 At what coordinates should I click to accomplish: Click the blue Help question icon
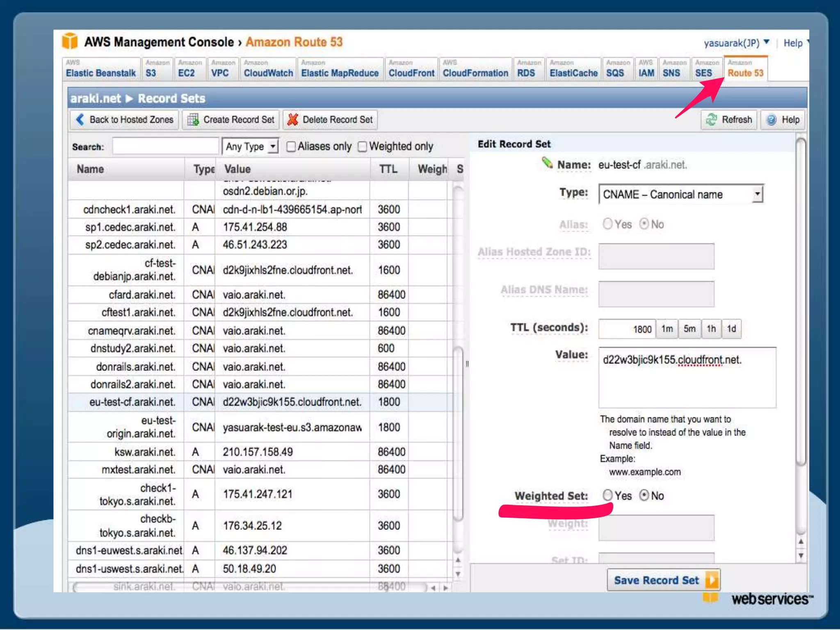click(772, 120)
